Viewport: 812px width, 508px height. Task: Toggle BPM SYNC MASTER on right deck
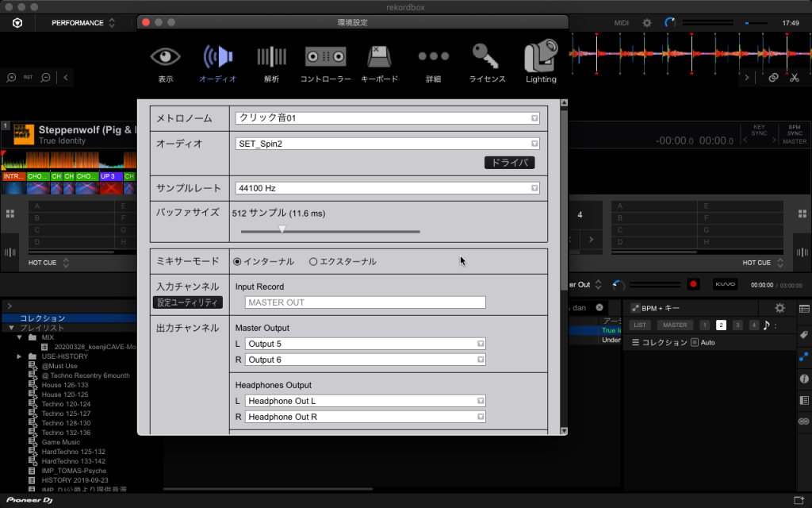(x=795, y=134)
